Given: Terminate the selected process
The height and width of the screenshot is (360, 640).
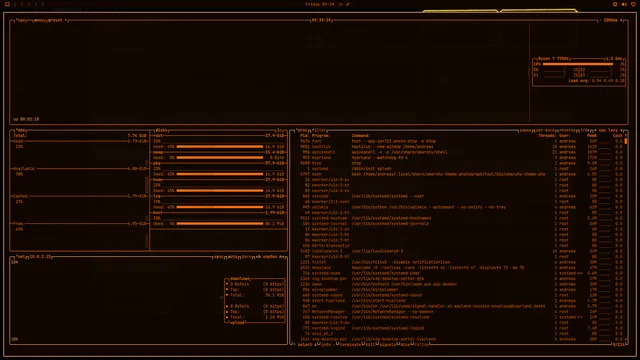Looking at the screenshot, I should coord(350,344).
